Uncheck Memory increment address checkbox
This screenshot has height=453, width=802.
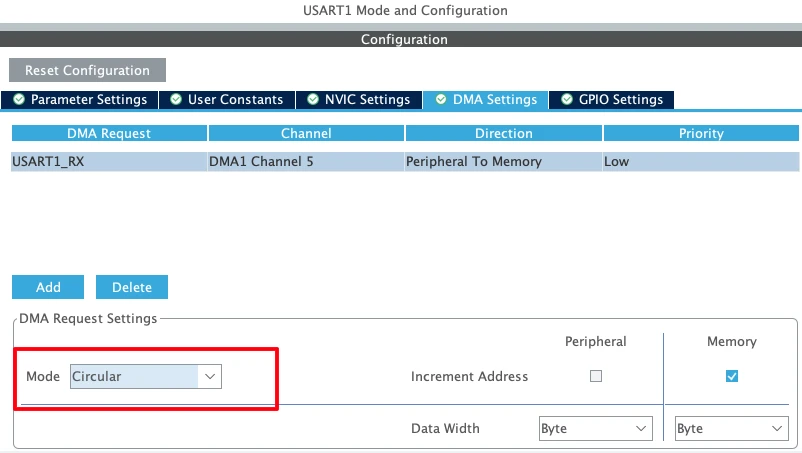[x=732, y=376]
